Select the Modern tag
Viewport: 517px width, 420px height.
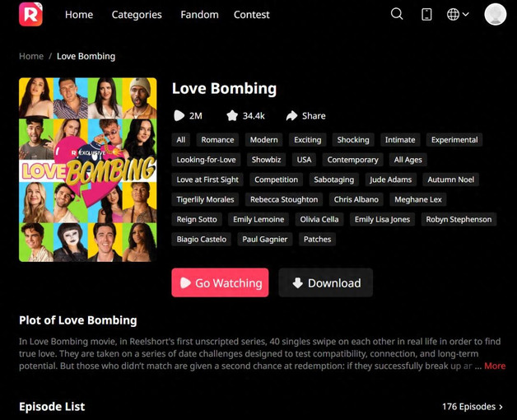tap(263, 140)
